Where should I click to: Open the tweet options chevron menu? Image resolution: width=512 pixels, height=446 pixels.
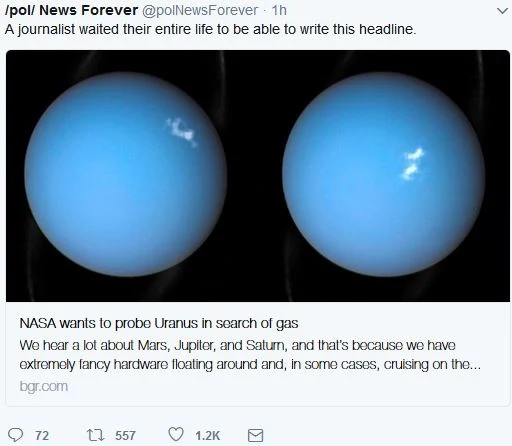[x=502, y=11]
